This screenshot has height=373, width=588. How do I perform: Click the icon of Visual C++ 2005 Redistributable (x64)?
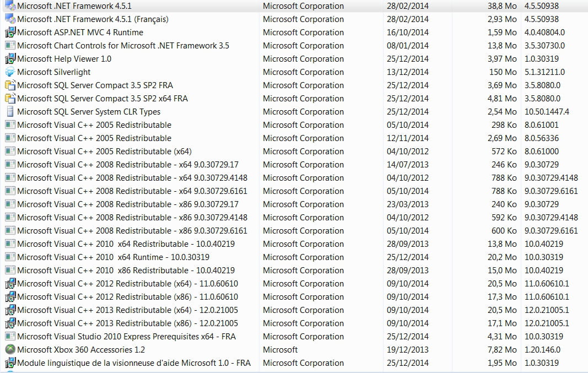[x=10, y=151]
